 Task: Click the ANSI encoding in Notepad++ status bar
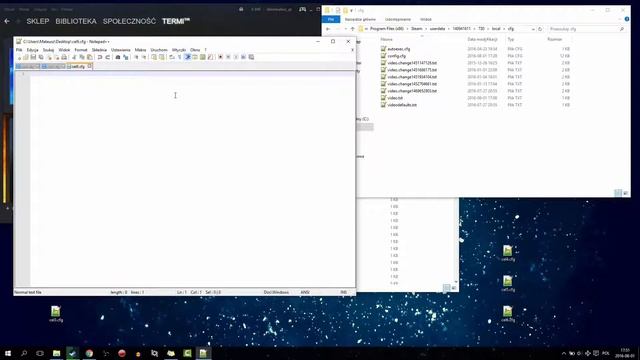coord(305,292)
